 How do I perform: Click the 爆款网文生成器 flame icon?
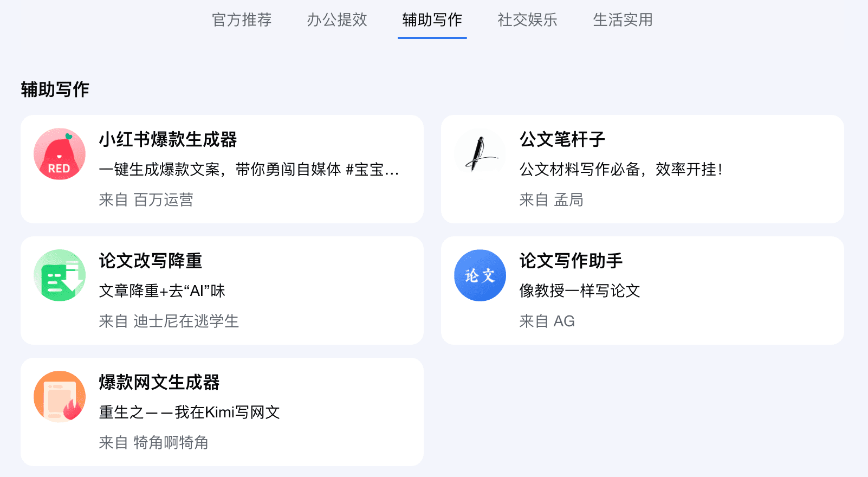(60, 397)
